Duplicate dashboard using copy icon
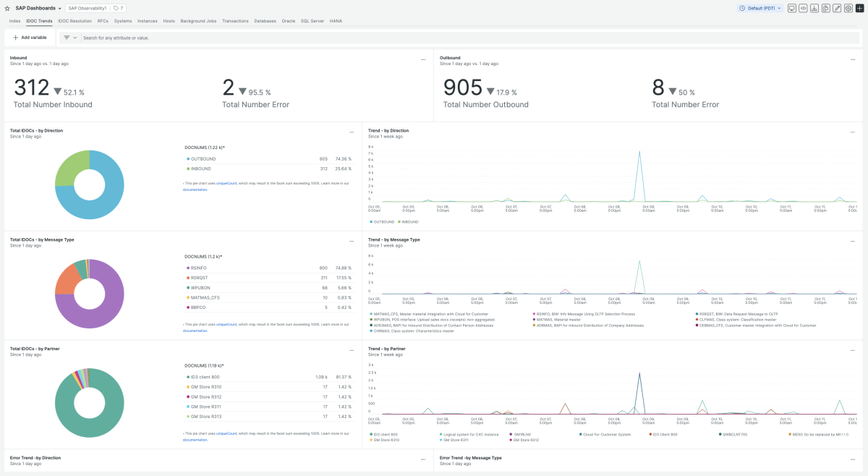This screenshot has width=868, height=476. [825, 8]
